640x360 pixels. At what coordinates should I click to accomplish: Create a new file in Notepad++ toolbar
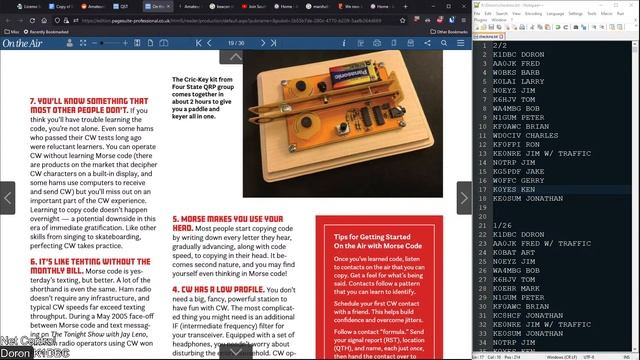pos(477,27)
